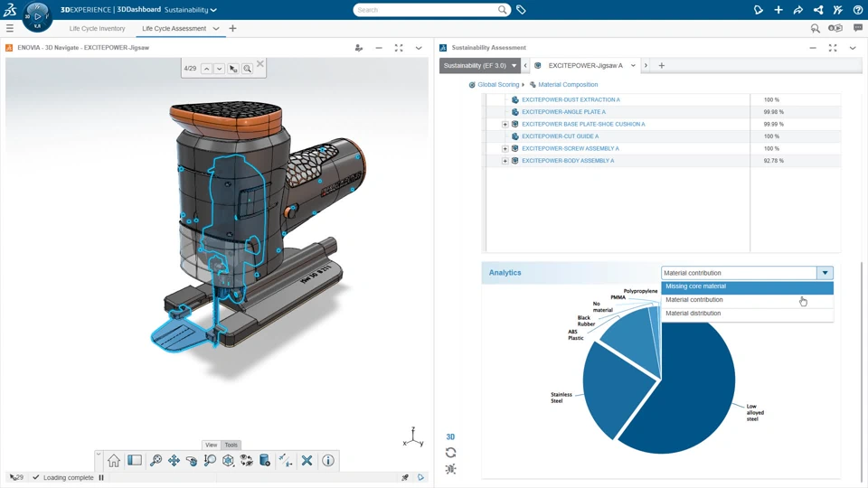Click the refresh icon below 3D label
Viewport: 868px width, 488px height.
pyautogui.click(x=450, y=453)
